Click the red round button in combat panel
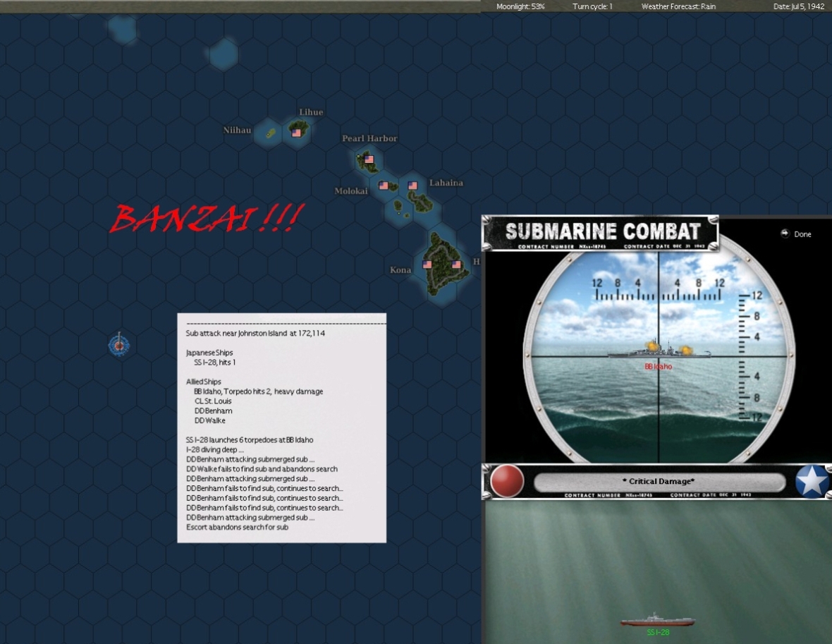Viewport: 832px width, 644px height. pyautogui.click(x=507, y=481)
